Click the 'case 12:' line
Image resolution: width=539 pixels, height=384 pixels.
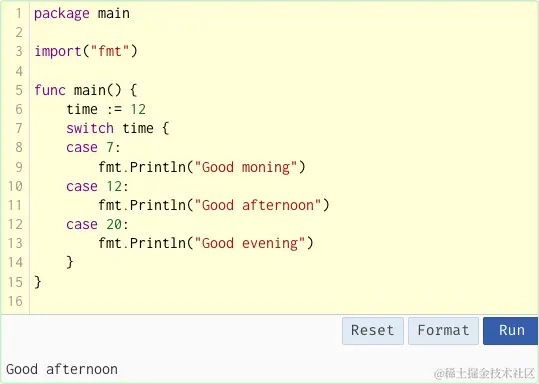coord(97,187)
